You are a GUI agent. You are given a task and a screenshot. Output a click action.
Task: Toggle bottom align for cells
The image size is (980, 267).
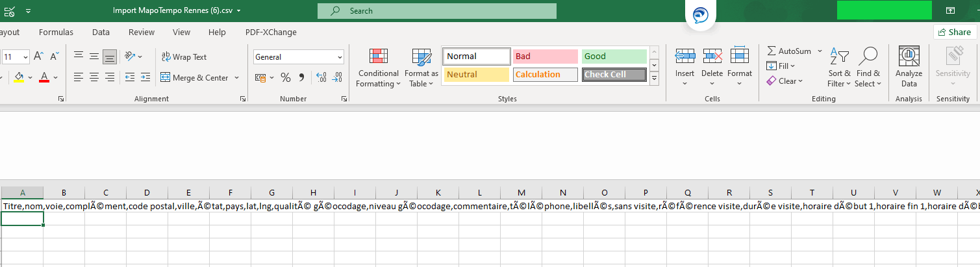[x=110, y=57]
